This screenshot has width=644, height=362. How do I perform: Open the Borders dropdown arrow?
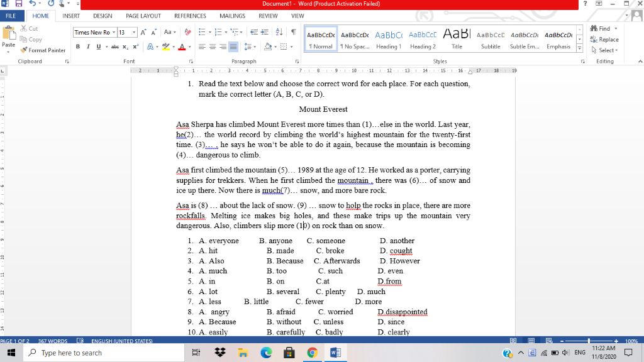click(292, 47)
